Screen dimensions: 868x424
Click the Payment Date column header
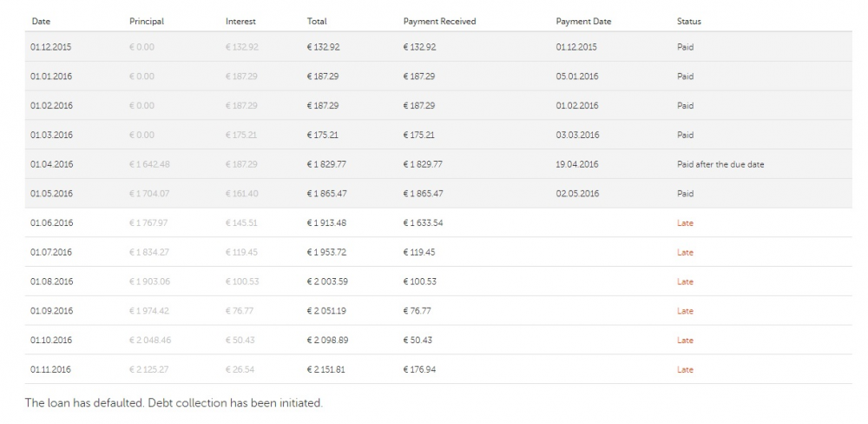tap(584, 21)
